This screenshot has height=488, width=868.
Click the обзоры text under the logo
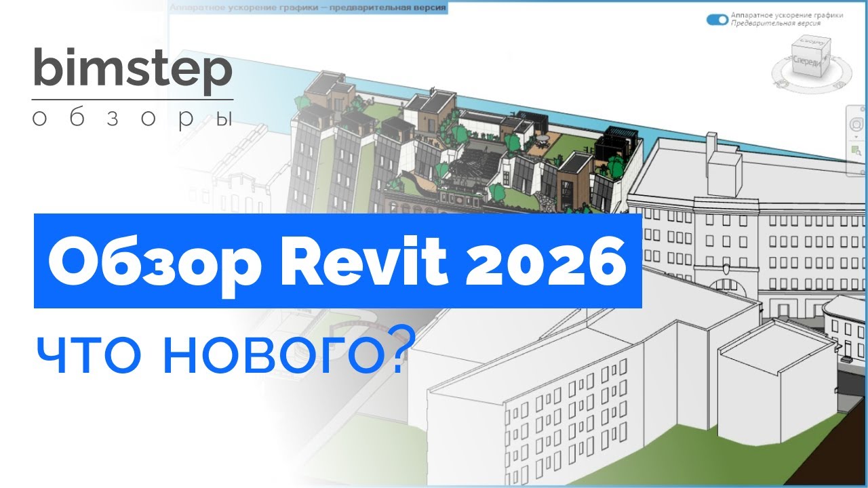132,117
